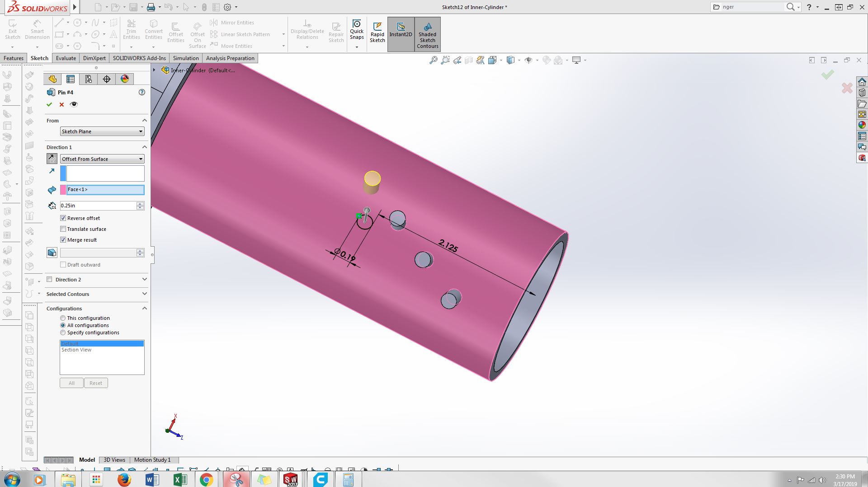Open the Analysis Preparation tab
Image resolution: width=868 pixels, height=487 pixels.
(x=230, y=58)
